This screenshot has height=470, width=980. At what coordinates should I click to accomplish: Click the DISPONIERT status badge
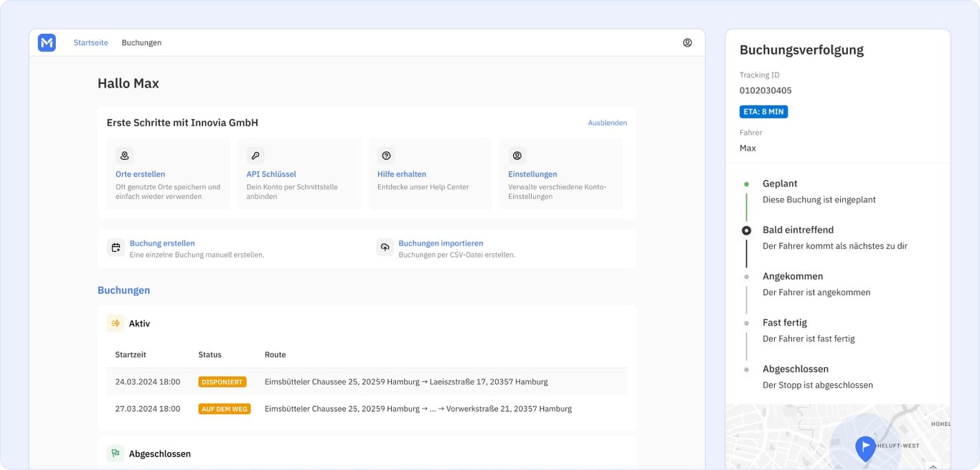(222, 382)
